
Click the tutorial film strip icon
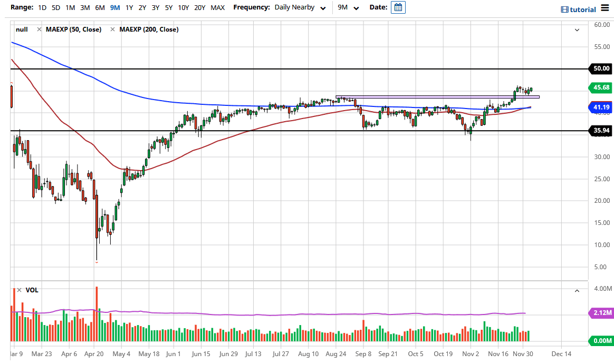(565, 9)
